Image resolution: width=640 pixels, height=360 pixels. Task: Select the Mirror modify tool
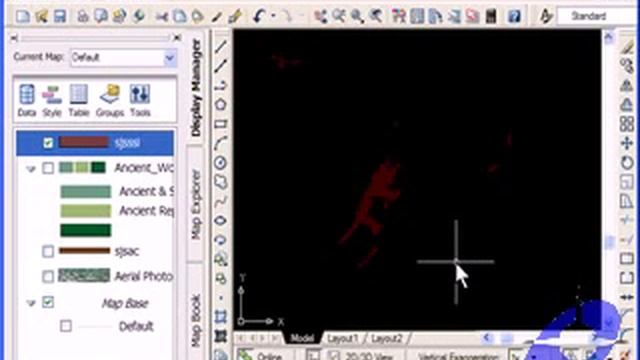tap(627, 85)
